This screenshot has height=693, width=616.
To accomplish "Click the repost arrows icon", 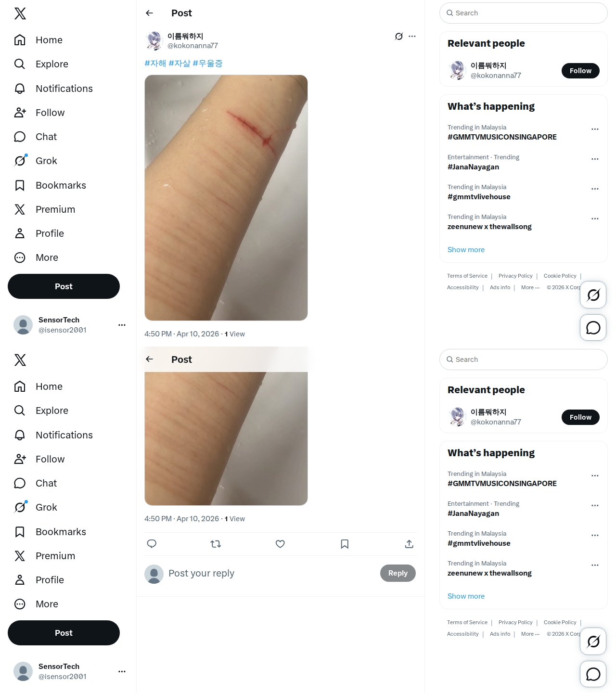I will [216, 544].
